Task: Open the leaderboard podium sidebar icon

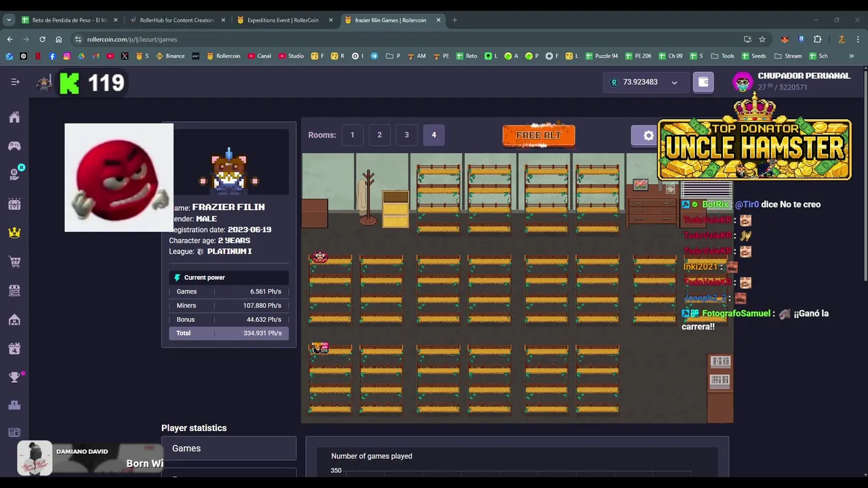Action: tap(14, 405)
